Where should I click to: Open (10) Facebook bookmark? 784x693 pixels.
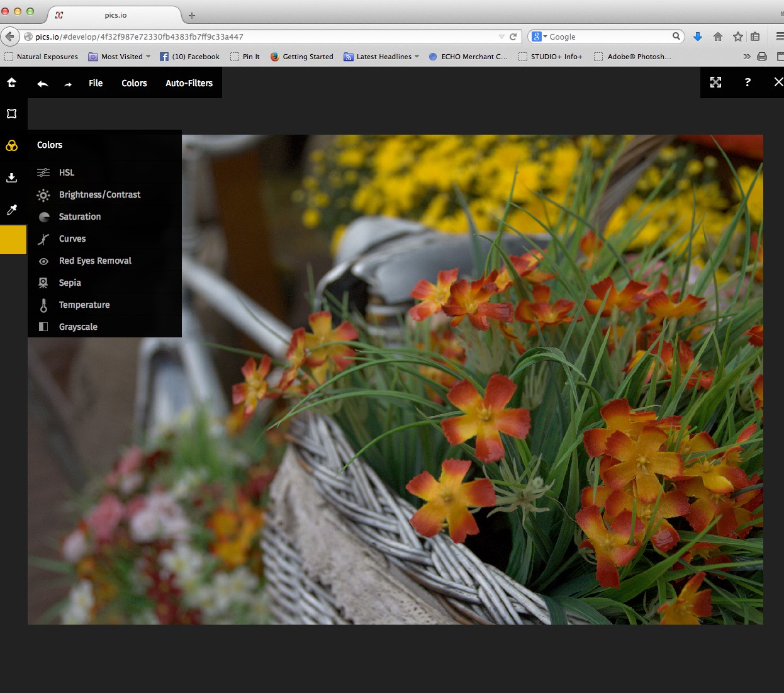[189, 57]
